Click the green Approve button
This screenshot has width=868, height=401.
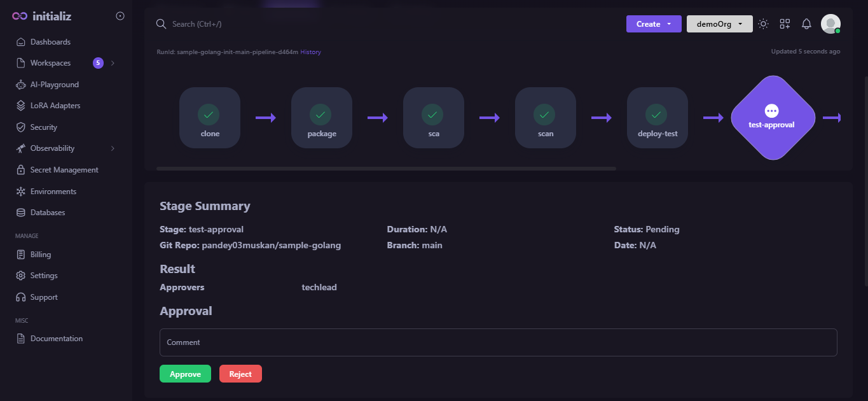(186, 374)
